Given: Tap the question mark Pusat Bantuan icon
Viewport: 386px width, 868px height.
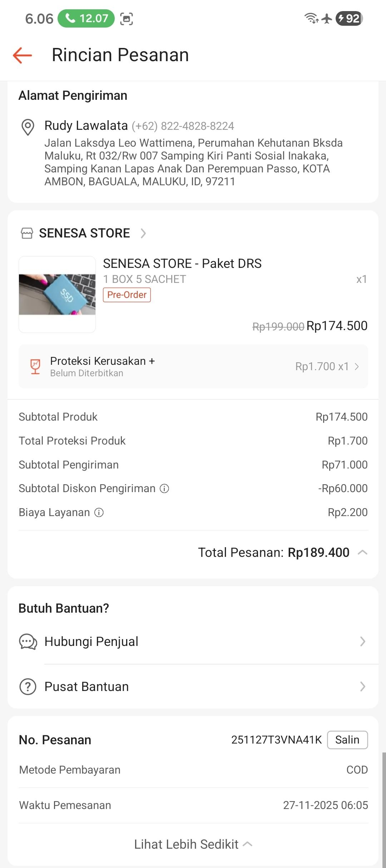Looking at the screenshot, I should [x=28, y=687].
